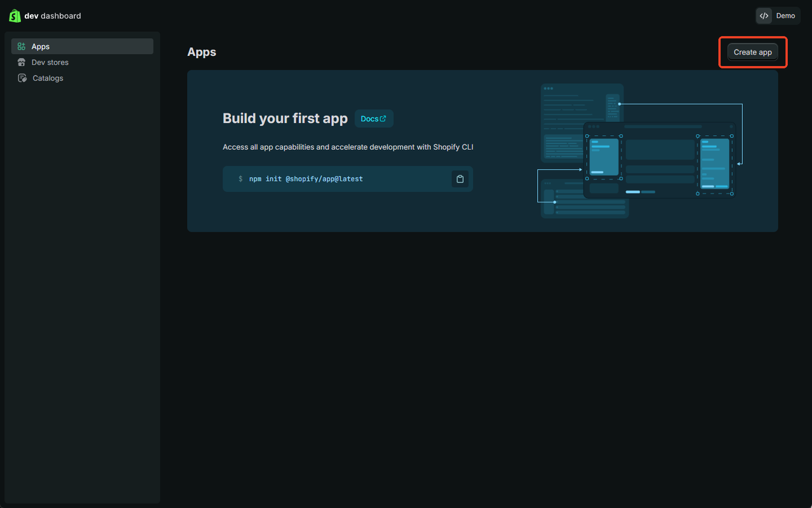Click the Apps grid icon in sidebar

[22, 46]
